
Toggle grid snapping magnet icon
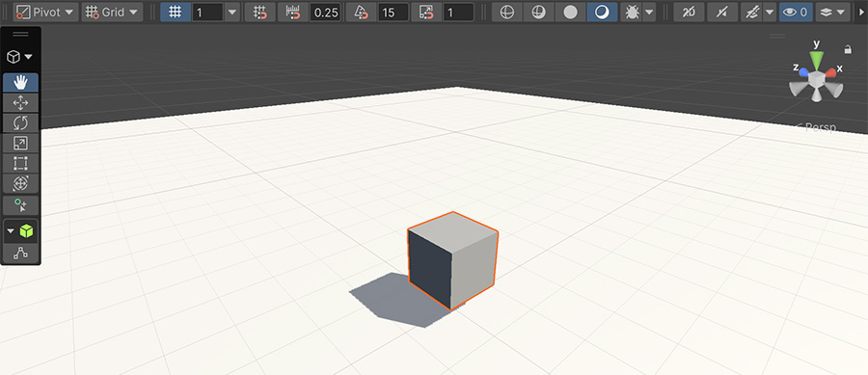[x=259, y=13]
